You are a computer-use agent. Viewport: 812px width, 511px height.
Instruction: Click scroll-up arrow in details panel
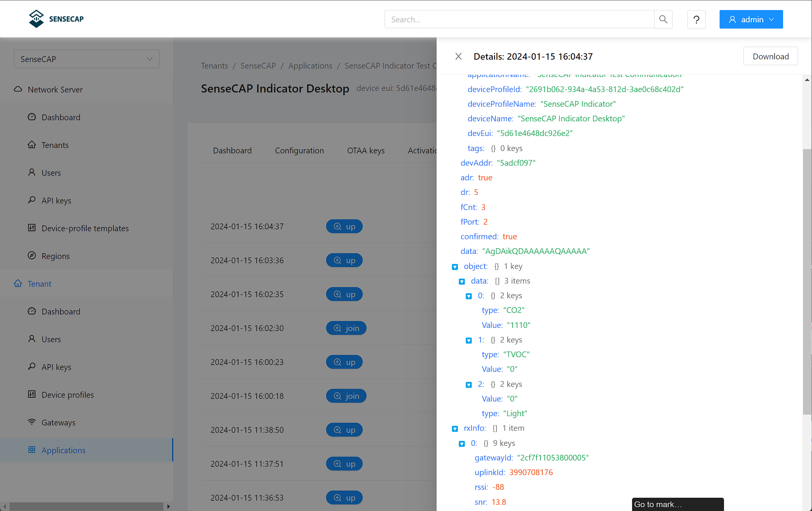coord(807,80)
